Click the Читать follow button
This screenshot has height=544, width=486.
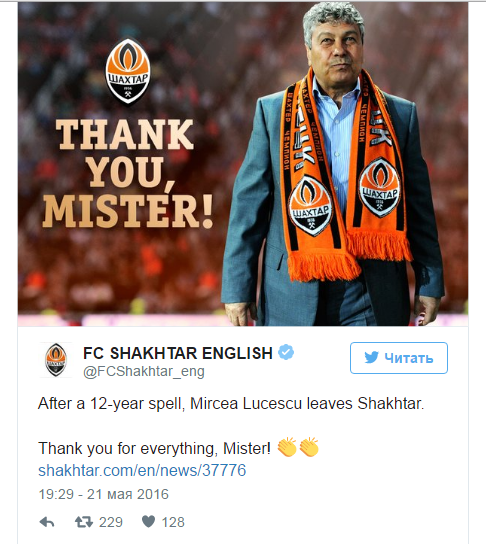pos(399,358)
